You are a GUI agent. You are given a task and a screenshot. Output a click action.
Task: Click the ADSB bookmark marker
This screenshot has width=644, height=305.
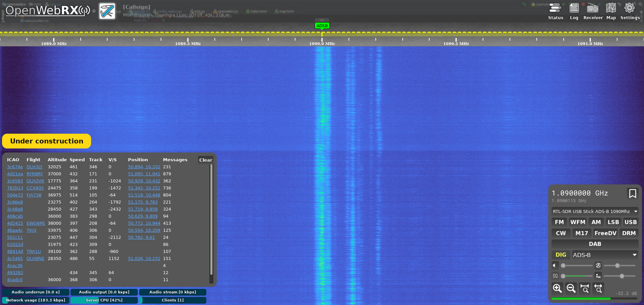322,26
